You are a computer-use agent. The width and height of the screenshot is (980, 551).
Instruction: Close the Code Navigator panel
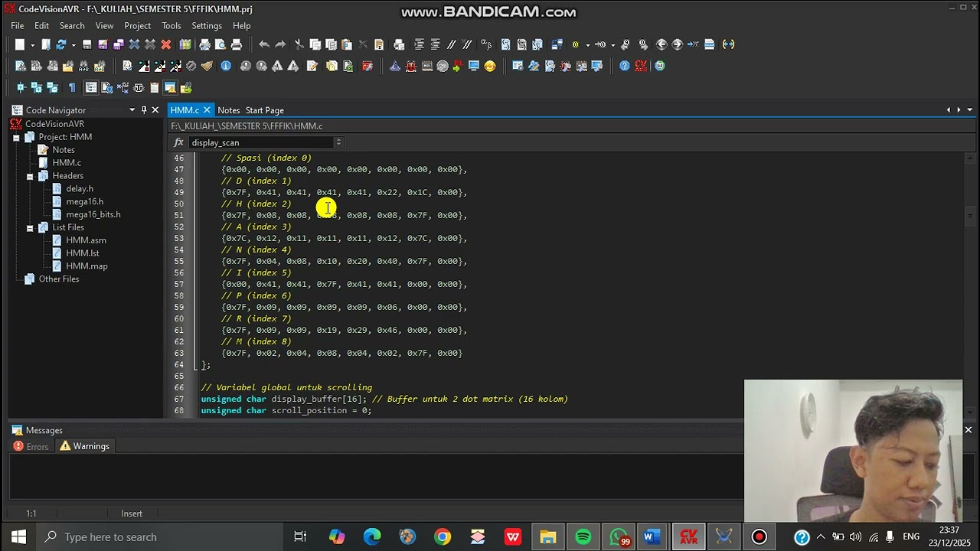pyautogui.click(x=155, y=110)
